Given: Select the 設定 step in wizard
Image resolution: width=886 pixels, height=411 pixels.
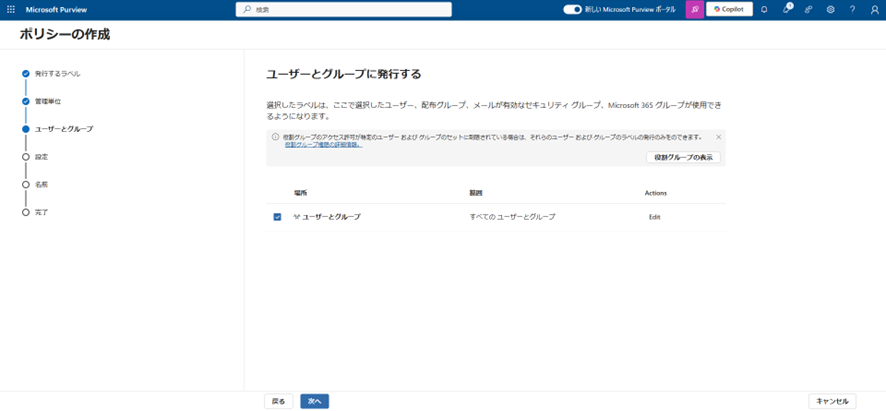Looking at the screenshot, I should [41, 157].
